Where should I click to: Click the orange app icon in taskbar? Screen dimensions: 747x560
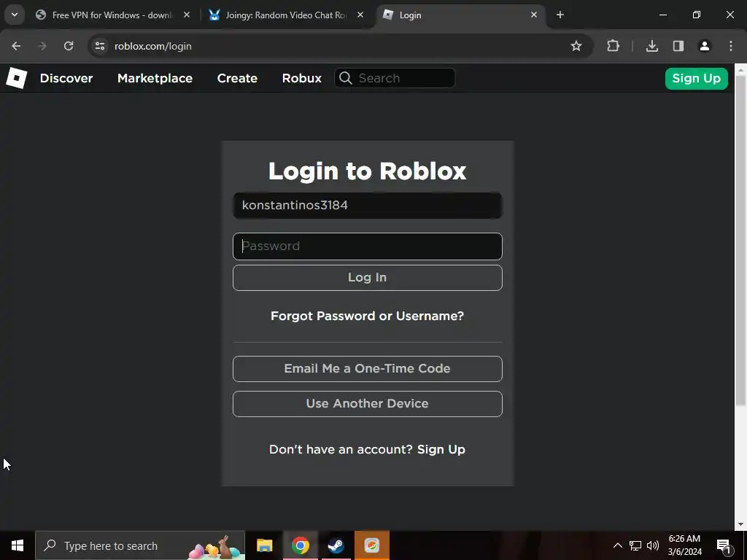(x=371, y=545)
